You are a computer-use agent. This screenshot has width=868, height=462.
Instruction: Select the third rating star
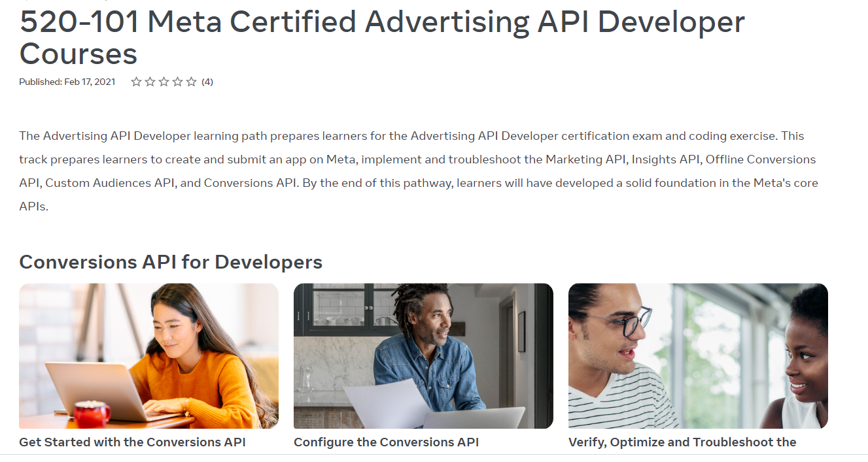pos(164,82)
